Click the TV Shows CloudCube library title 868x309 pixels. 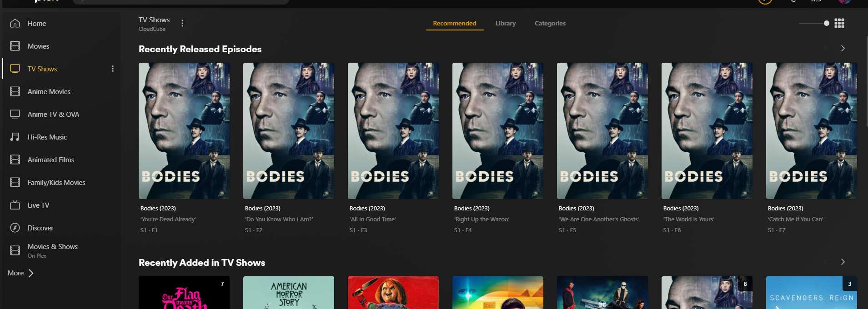coord(154,24)
